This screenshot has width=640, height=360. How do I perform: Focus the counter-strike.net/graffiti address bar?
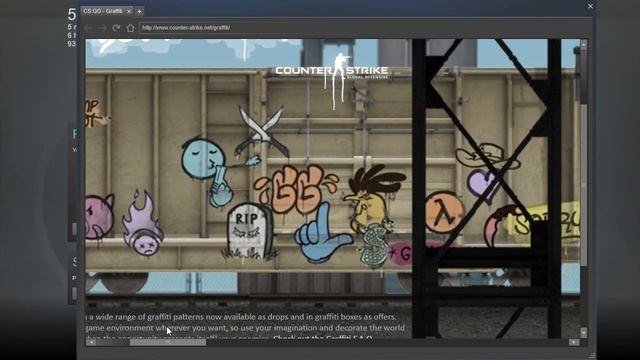coord(364,28)
